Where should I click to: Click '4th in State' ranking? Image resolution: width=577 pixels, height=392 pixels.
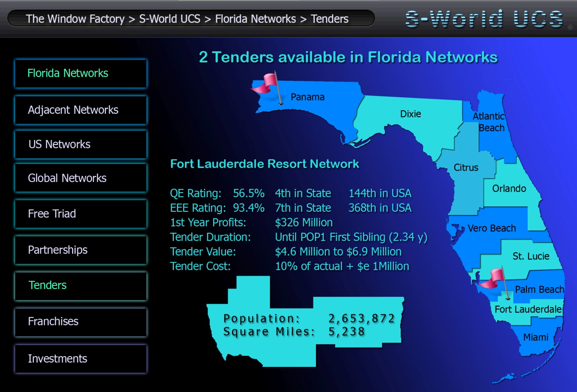pyautogui.click(x=303, y=193)
